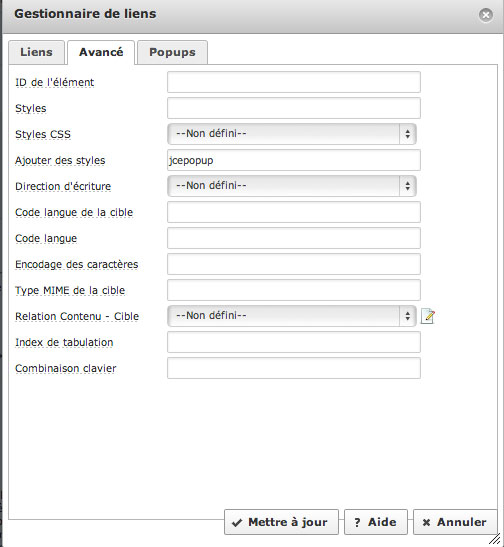504x547 pixels.
Task: Select the Type MIME de la cible field
Action: (294, 290)
